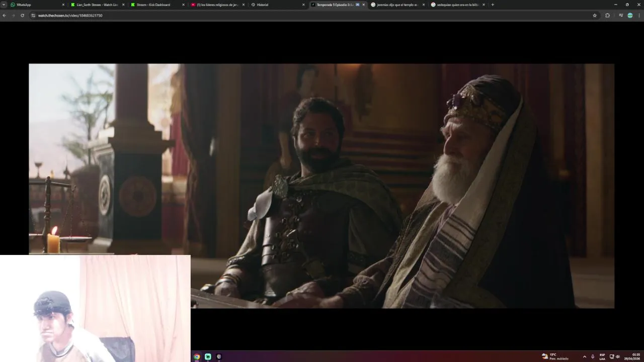Expand the hidden system tray icons
This screenshot has width=644, height=362.
pos(584,356)
